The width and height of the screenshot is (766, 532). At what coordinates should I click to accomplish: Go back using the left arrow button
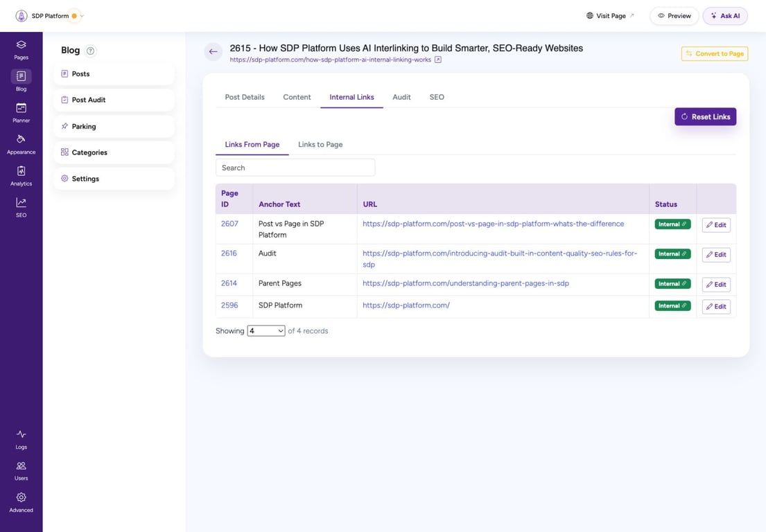tap(213, 51)
